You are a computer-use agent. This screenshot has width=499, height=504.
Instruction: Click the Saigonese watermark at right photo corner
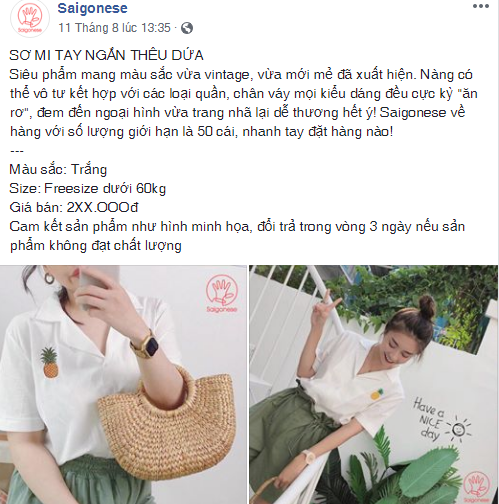(x=478, y=487)
